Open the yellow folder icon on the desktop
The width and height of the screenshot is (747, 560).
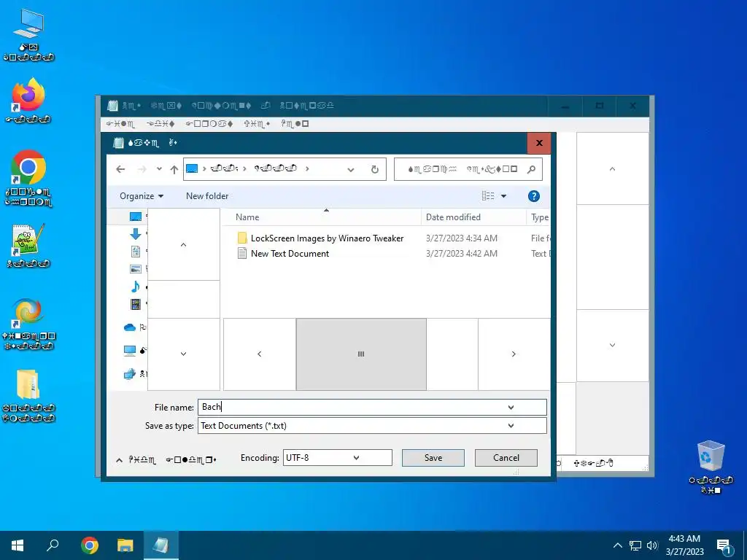click(28, 384)
